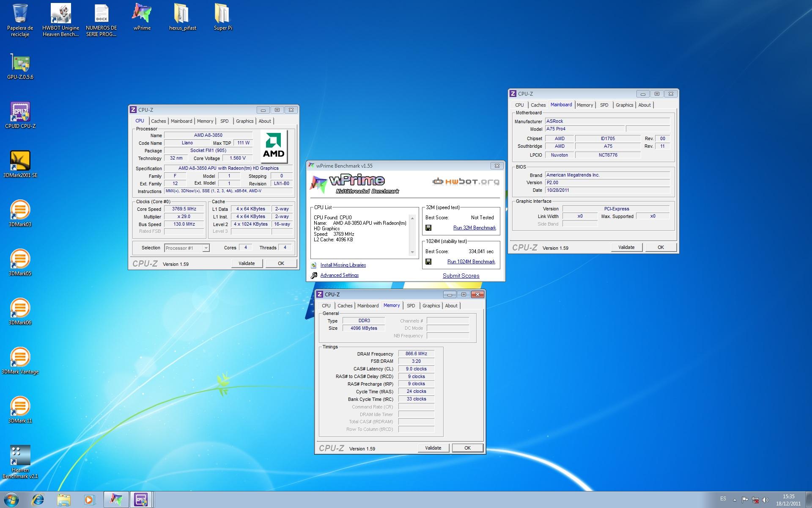
Task: Open Windows Explorer from the taskbar
Action: point(64,500)
